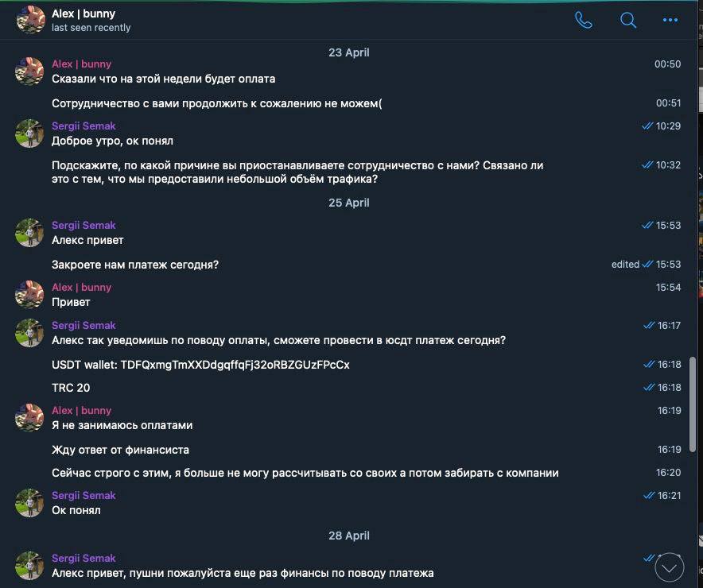The height and width of the screenshot is (588, 703).
Task: Open the three-dots more options menu
Action: click(670, 20)
